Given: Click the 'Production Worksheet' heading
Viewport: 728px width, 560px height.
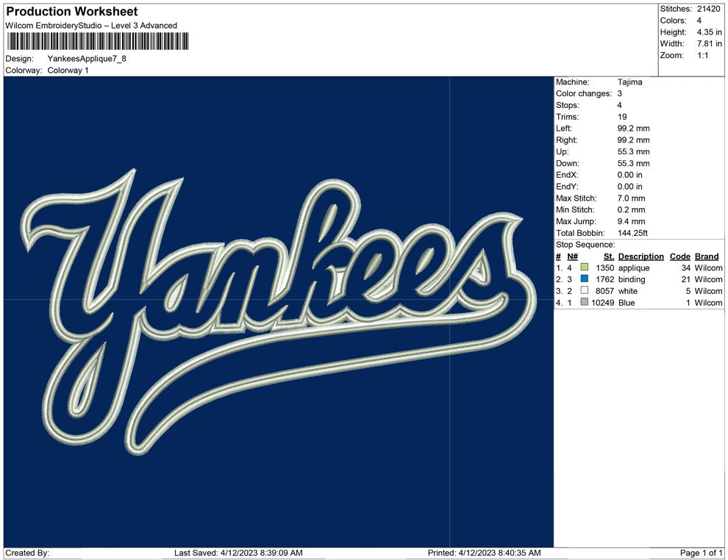Looking at the screenshot, I should (72, 12).
